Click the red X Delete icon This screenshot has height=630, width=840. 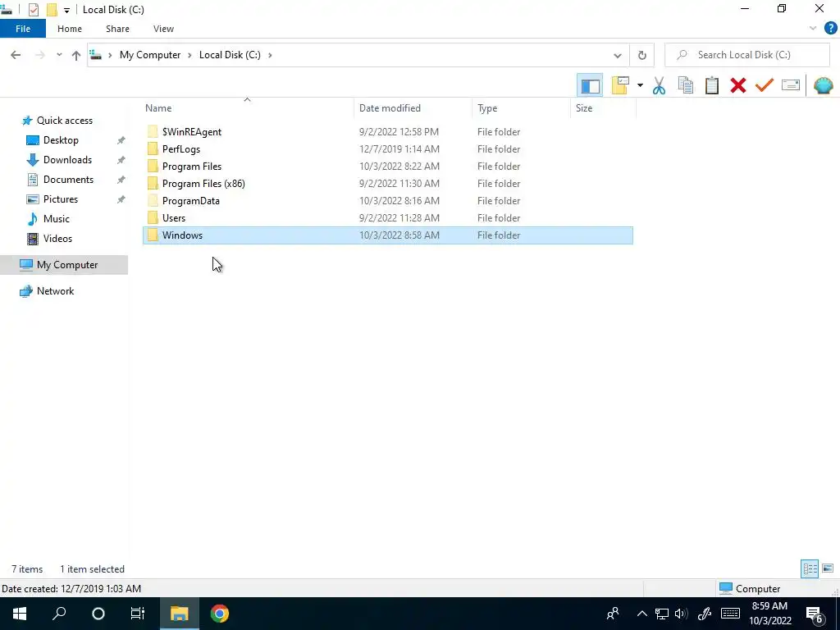(x=737, y=85)
